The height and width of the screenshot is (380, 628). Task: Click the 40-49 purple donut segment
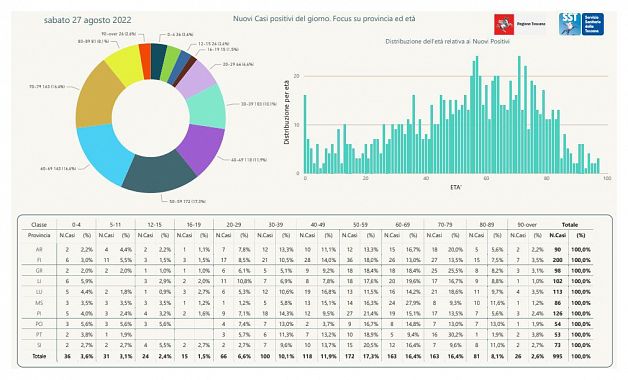201,148
